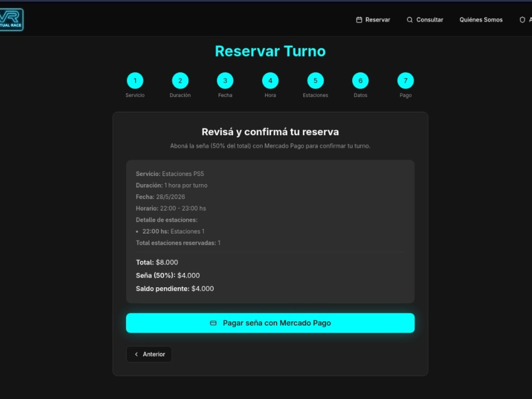Pay deposit with Mercado Pago

coord(270,323)
